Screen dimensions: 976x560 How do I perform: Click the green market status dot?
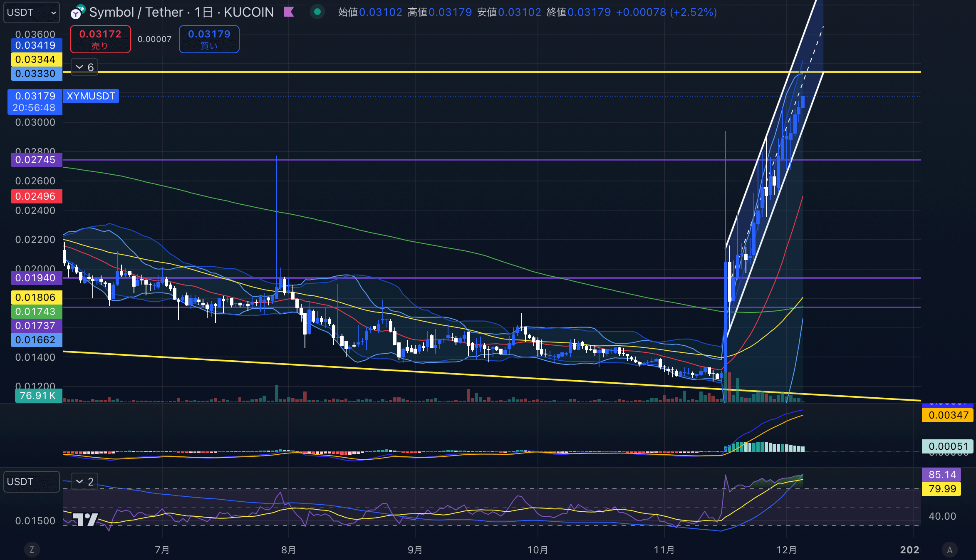pyautogui.click(x=317, y=12)
